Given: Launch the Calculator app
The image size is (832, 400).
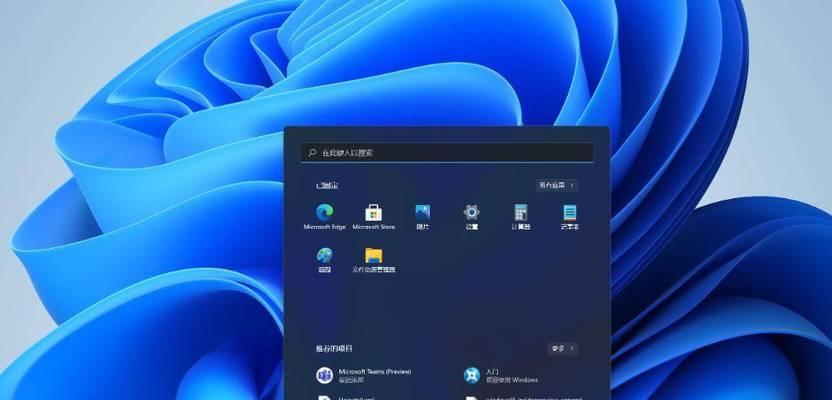Looking at the screenshot, I should click(x=521, y=217).
